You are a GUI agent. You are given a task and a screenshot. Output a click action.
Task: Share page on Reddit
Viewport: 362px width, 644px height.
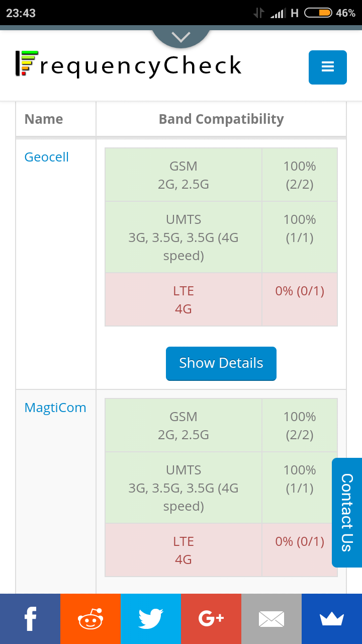coord(90,618)
